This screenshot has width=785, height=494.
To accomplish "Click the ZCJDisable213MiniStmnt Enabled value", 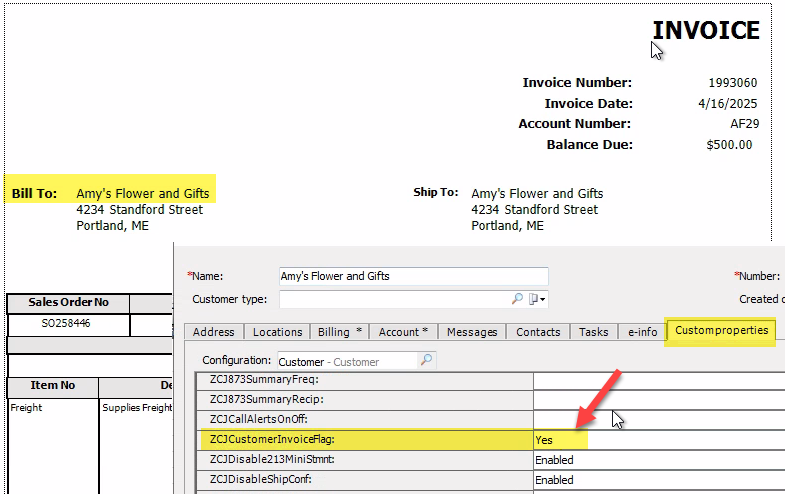I will [x=554, y=460].
